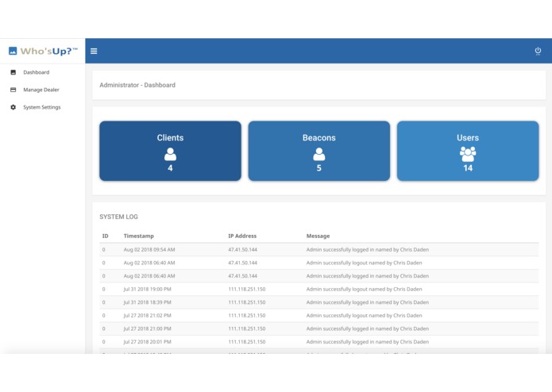552x392 pixels.
Task: Click IP address in the 19:00 PM row
Action: click(x=247, y=290)
